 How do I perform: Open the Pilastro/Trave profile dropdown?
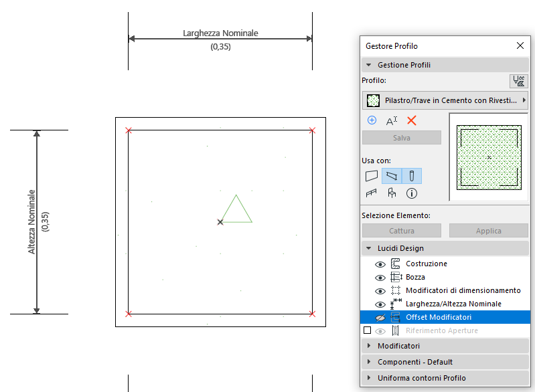pos(445,100)
